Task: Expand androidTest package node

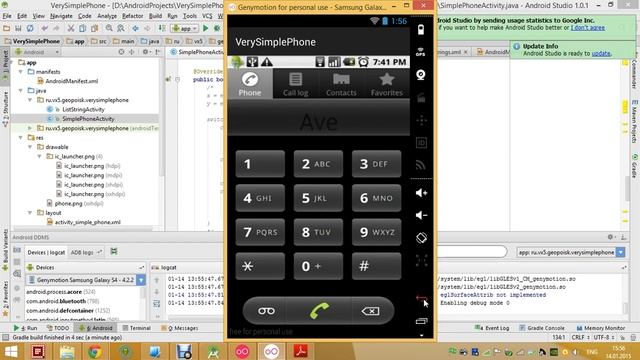Action: pos(30,128)
